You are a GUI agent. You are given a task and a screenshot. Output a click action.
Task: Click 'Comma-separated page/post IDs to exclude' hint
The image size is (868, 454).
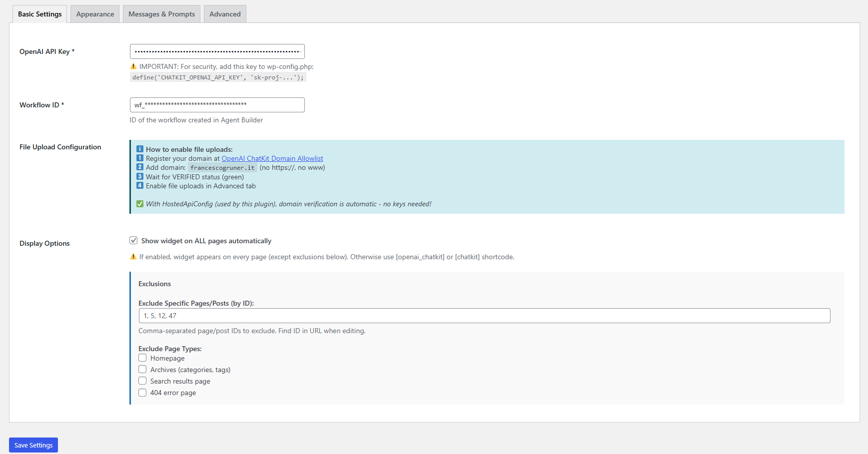tap(252, 331)
